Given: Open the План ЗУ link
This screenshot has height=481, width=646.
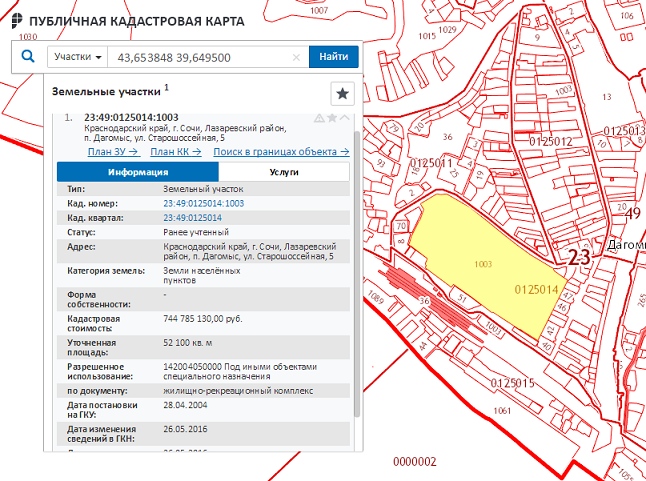Looking at the screenshot, I should click(113, 152).
